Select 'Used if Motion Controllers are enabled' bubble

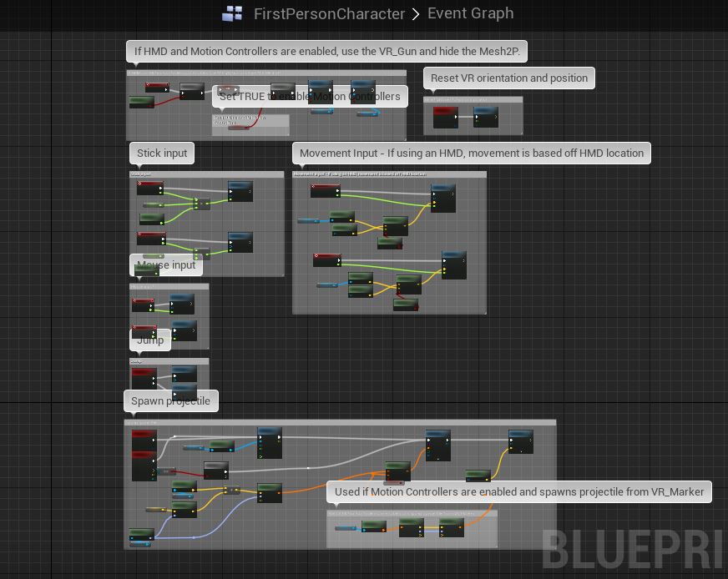(519, 491)
